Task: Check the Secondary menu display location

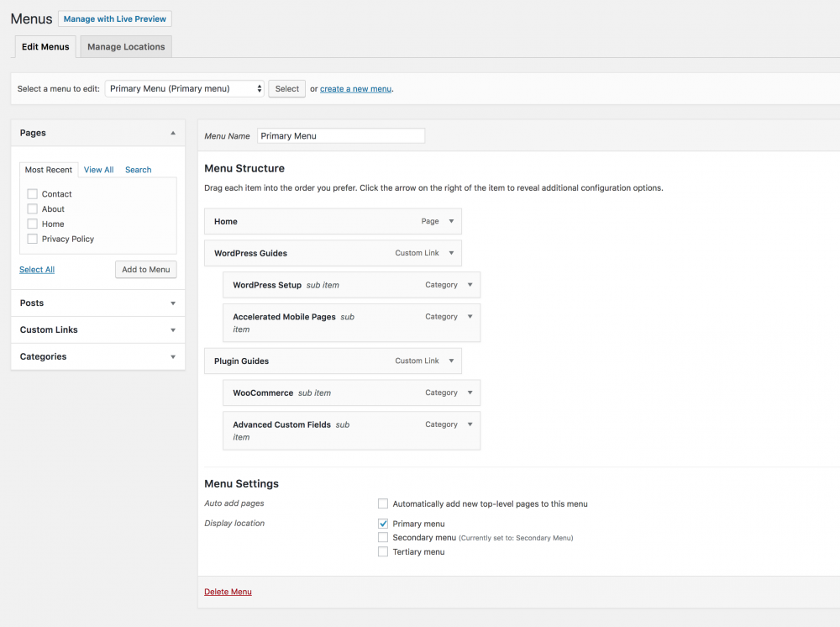Action: point(383,538)
